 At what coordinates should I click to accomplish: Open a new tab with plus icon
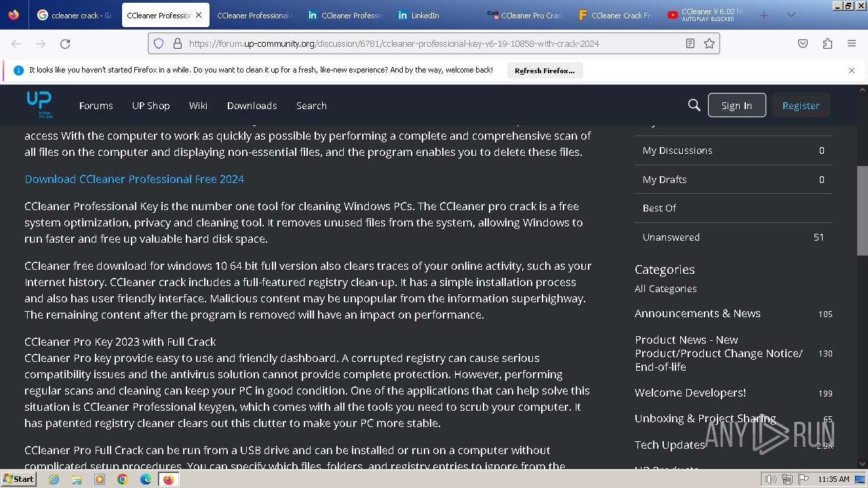(764, 15)
